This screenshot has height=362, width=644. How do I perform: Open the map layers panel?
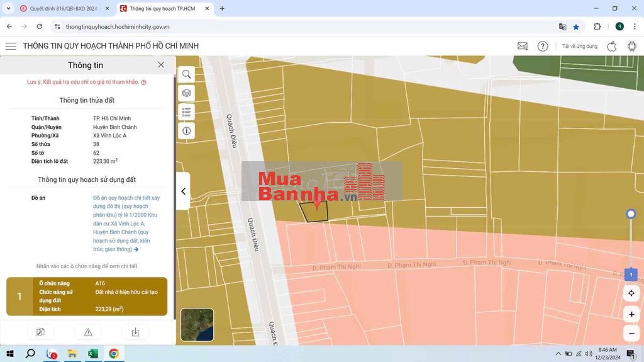pos(187,93)
